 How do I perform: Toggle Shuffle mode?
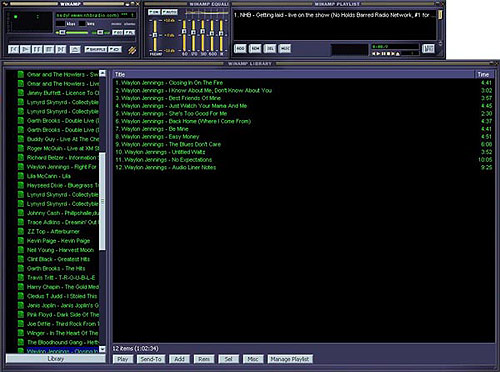coord(96,49)
